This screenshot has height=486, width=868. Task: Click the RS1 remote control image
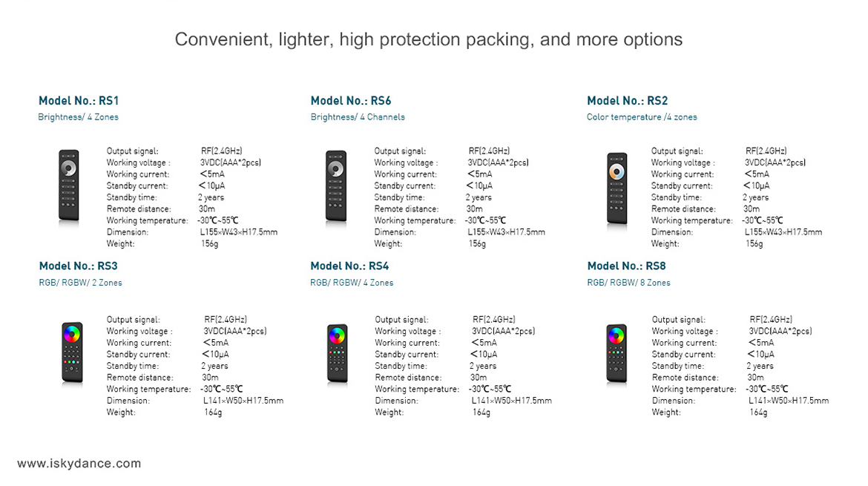tap(69, 185)
